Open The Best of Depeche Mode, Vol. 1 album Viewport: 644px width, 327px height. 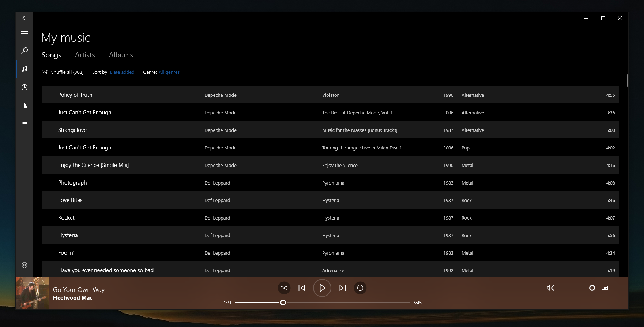(357, 113)
